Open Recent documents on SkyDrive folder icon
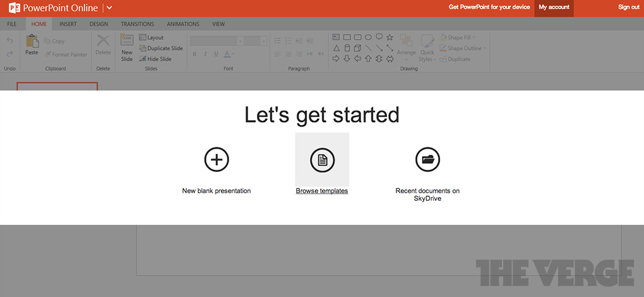The image size is (644, 297). coord(427,160)
